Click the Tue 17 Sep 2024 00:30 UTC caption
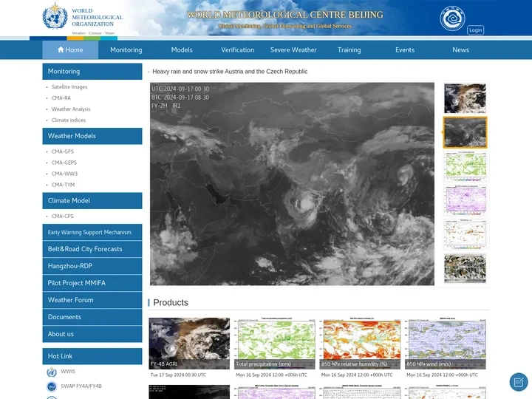 click(x=178, y=375)
